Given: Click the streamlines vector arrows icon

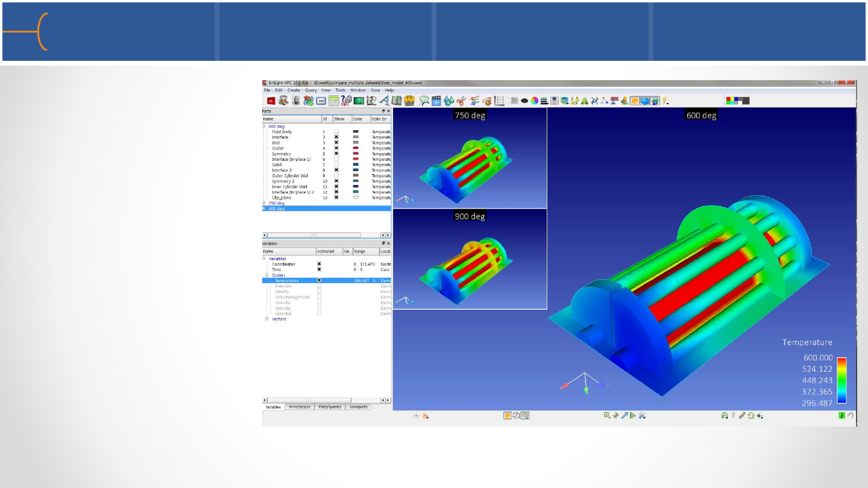Looking at the screenshot, I should [474, 101].
